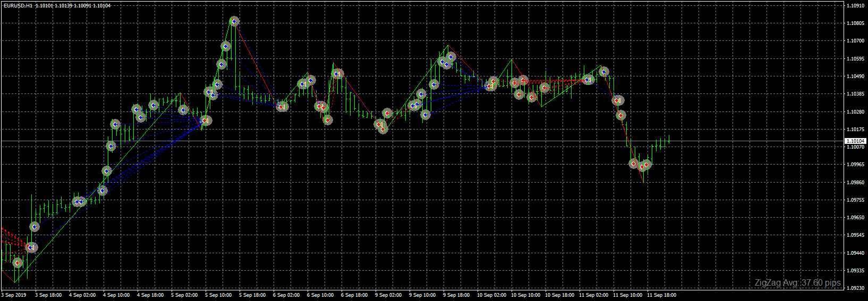The image size is (868, 301).
Task: Click the 1.10910 price scale label
Action: (854, 6)
